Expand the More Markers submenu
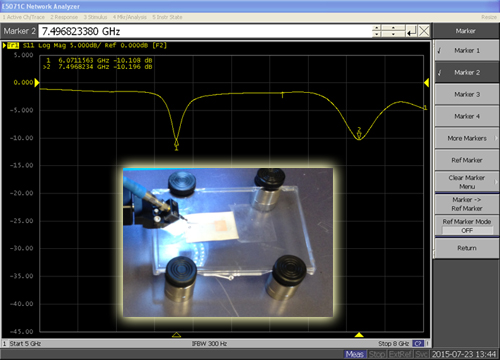Image resolution: width=500 pixels, height=360 pixels. click(x=467, y=138)
